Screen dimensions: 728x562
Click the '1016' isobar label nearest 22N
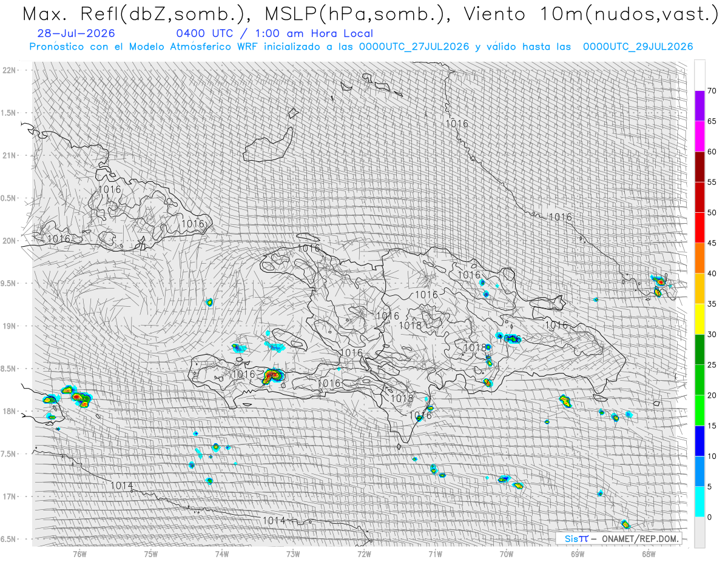coord(457,123)
